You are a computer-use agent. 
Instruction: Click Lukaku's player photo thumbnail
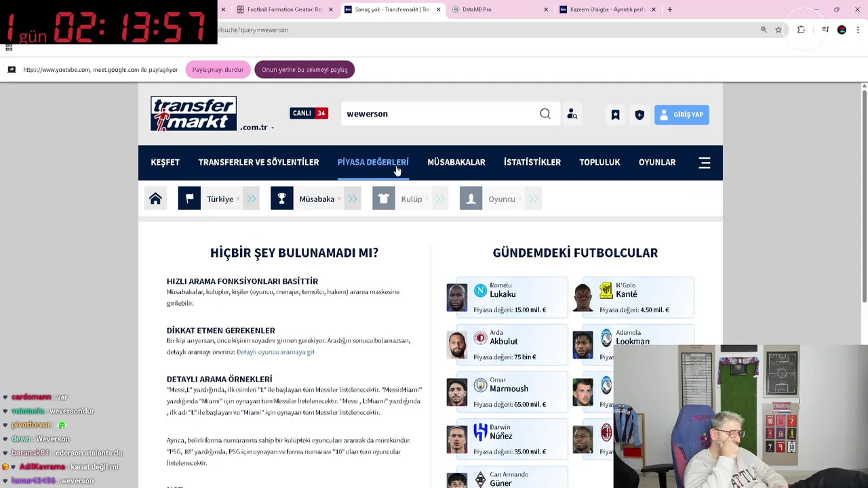coord(457,298)
